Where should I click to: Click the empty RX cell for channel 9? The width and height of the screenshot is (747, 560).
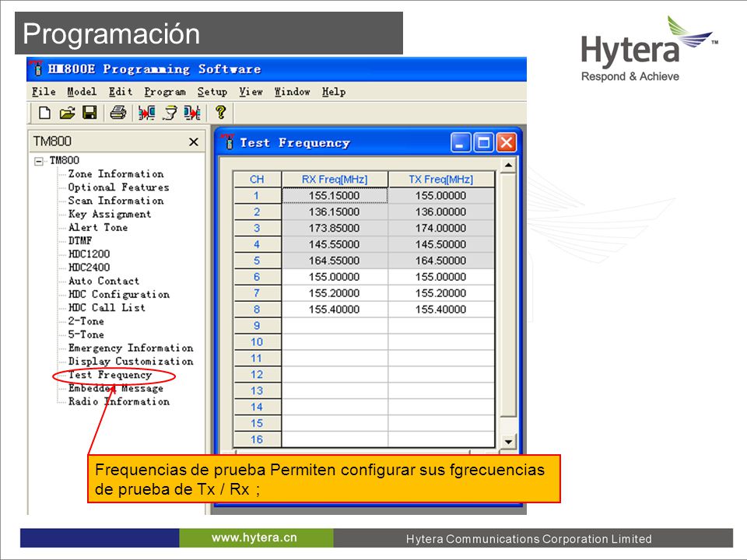click(335, 326)
